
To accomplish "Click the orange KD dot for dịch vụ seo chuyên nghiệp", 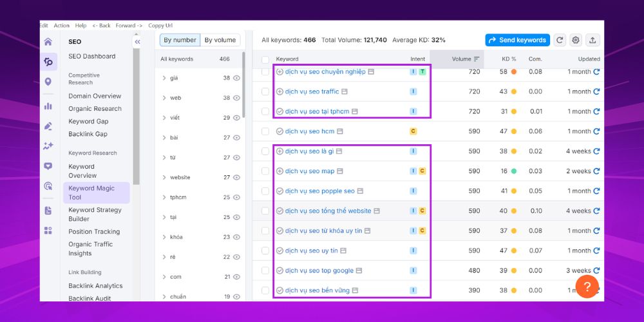I will click(514, 71).
